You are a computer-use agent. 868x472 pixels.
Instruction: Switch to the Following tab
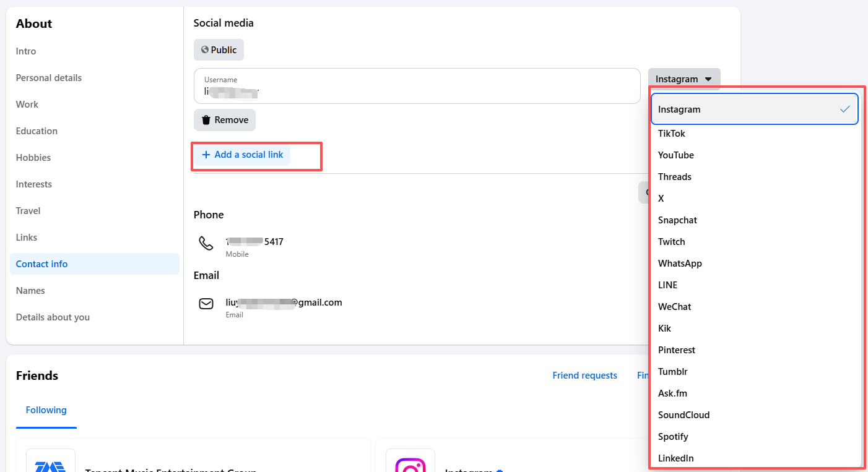[46, 410]
